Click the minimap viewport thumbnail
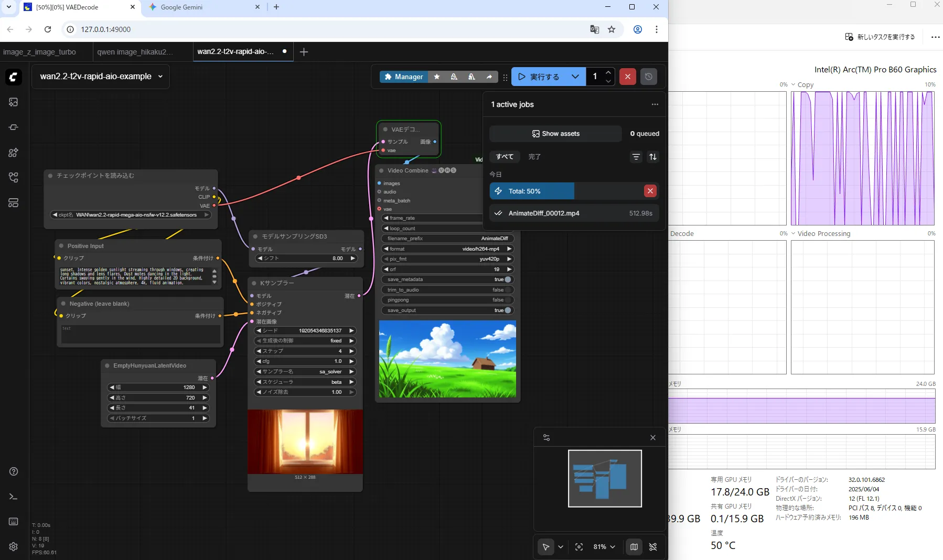The image size is (943, 560). coord(605,478)
